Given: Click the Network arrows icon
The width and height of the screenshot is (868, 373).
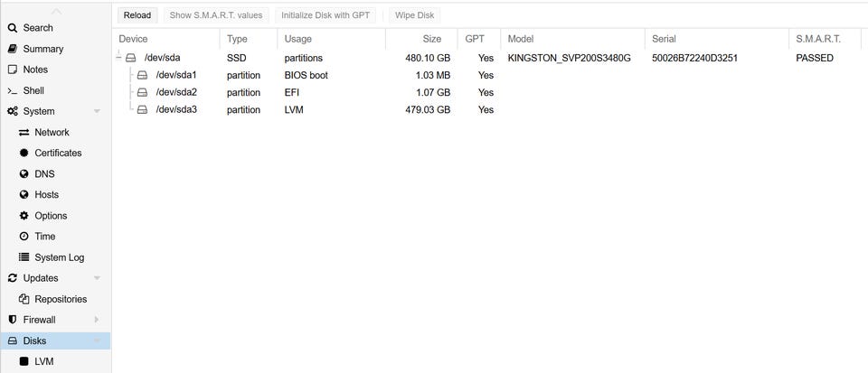Looking at the screenshot, I should pos(24,133).
